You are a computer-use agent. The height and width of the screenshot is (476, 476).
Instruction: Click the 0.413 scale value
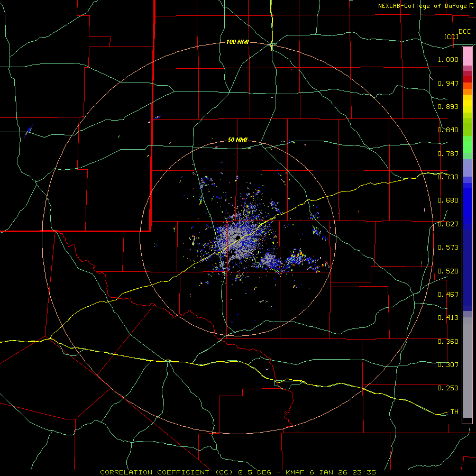(x=448, y=318)
